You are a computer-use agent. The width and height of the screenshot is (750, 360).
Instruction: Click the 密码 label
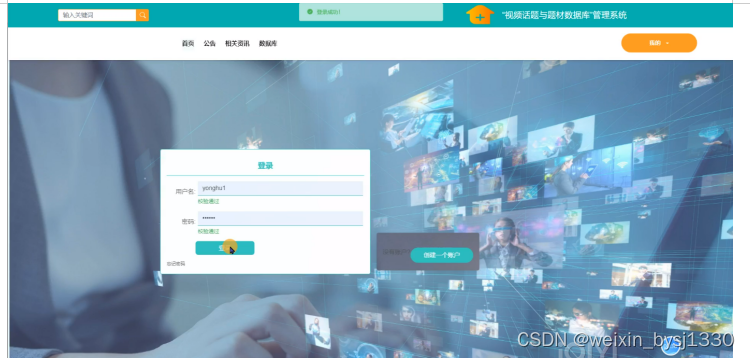pos(188,222)
